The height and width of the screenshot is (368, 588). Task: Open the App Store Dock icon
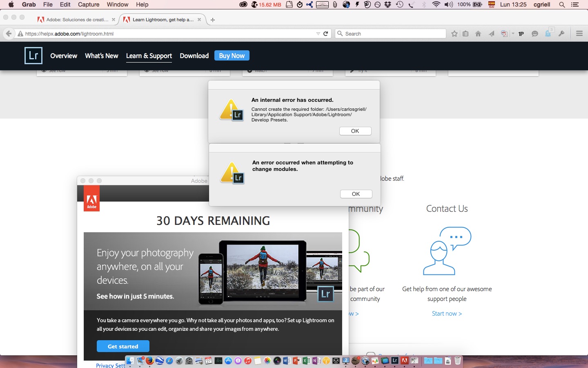point(228,361)
